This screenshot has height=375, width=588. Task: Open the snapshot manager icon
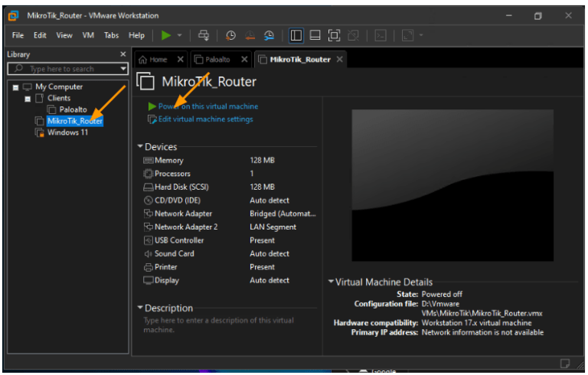coord(269,35)
